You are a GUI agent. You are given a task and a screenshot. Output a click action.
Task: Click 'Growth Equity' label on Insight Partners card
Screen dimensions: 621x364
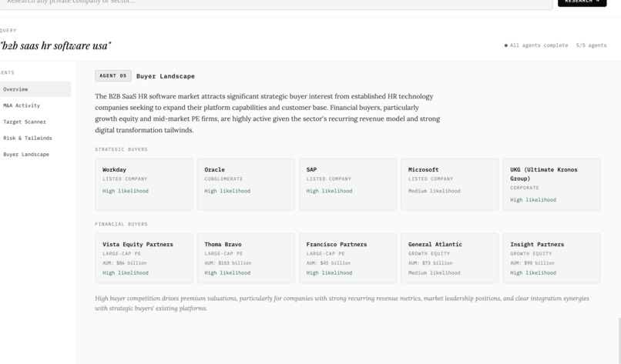point(531,254)
